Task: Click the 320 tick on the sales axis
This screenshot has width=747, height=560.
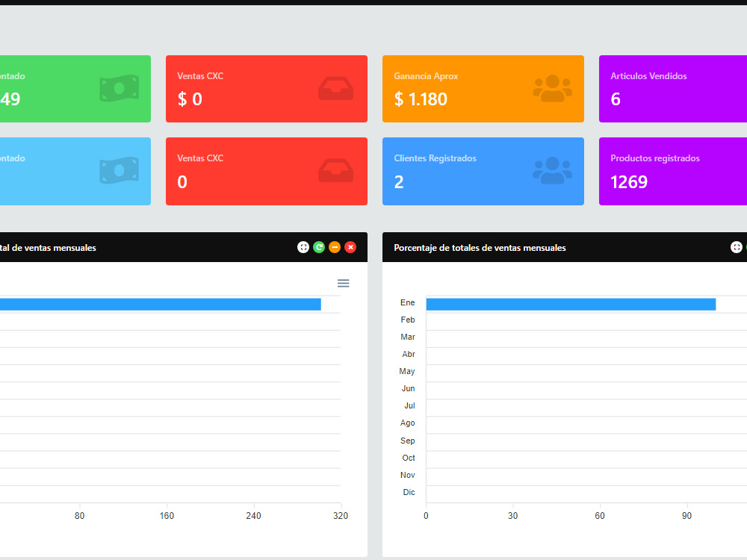Action: pos(341,516)
